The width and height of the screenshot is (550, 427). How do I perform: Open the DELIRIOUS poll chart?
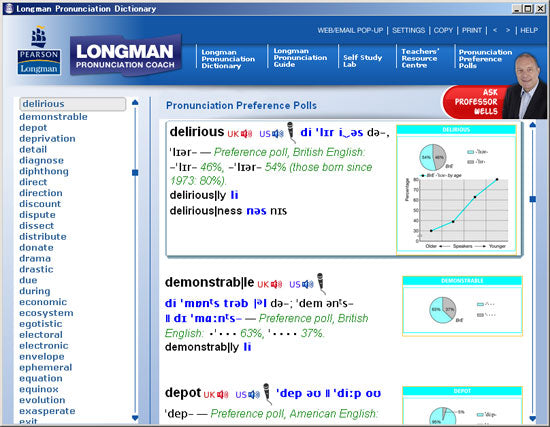[456, 189]
